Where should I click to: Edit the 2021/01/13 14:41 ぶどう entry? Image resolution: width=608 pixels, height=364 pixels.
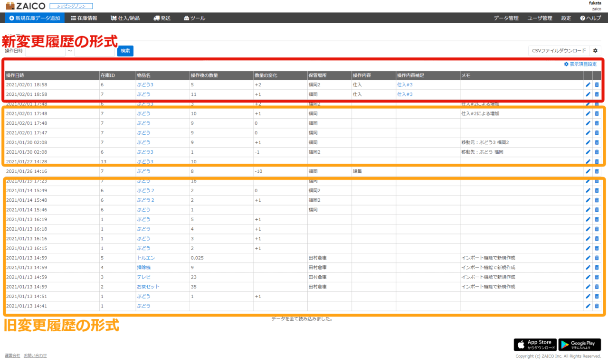(588, 306)
